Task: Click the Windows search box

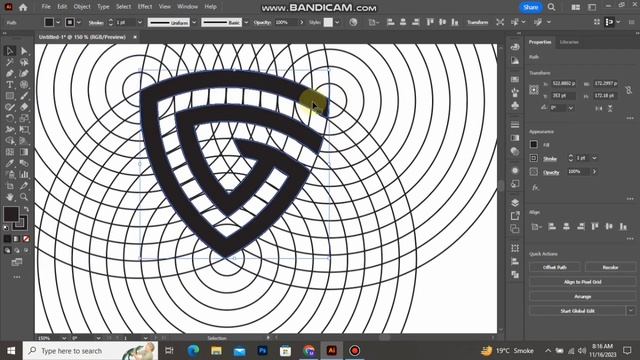Action: pos(90,351)
